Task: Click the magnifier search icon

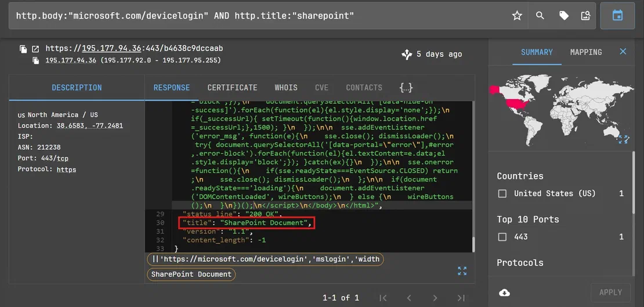Action: [x=540, y=16]
